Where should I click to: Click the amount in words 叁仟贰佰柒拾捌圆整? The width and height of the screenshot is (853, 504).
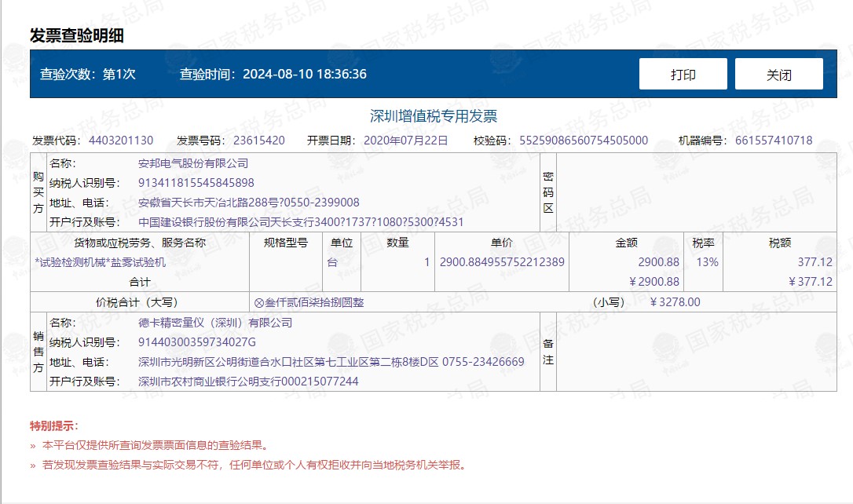pos(309,302)
